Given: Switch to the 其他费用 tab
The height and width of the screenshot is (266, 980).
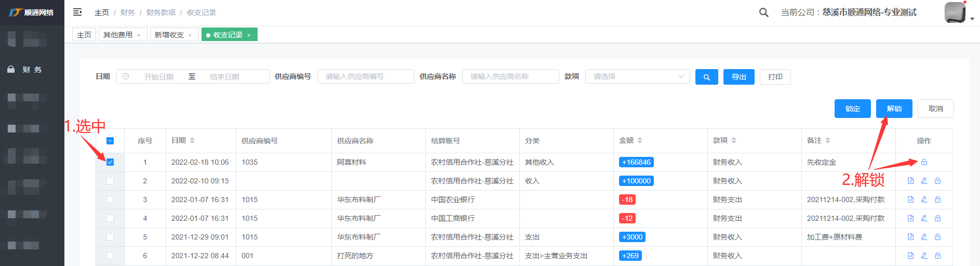Looking at the screenshot, I should 118,35.
